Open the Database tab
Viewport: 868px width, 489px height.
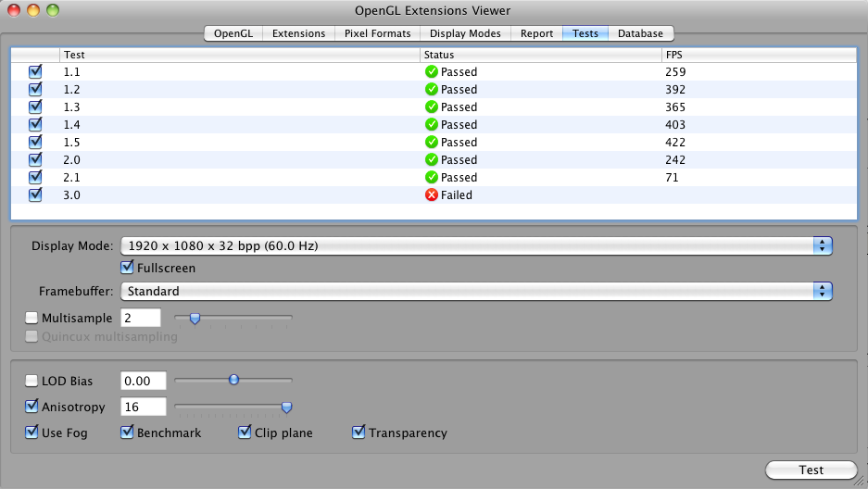pos(640,33)
